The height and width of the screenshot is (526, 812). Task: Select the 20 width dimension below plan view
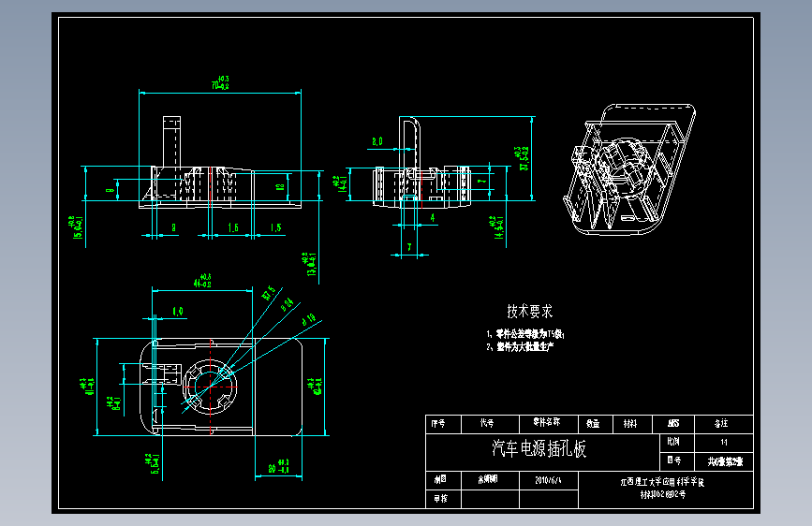tap(278, 466)
